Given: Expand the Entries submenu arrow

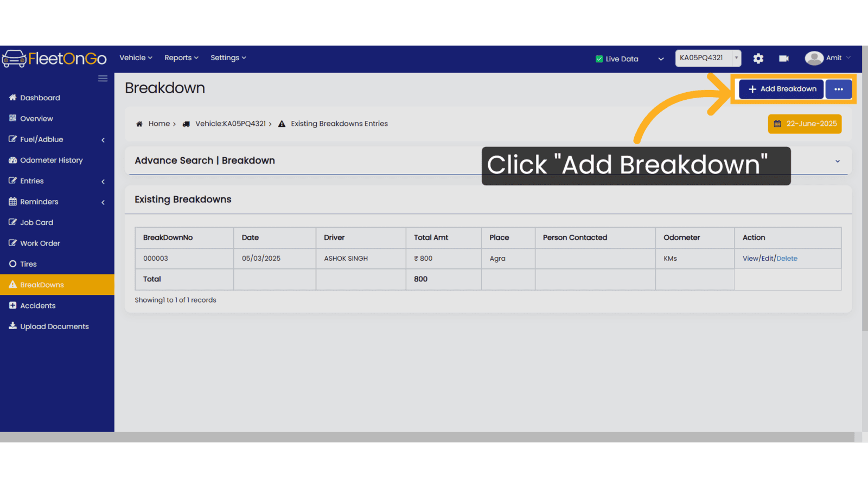Looking at the screenshot, I should [103, 181].
